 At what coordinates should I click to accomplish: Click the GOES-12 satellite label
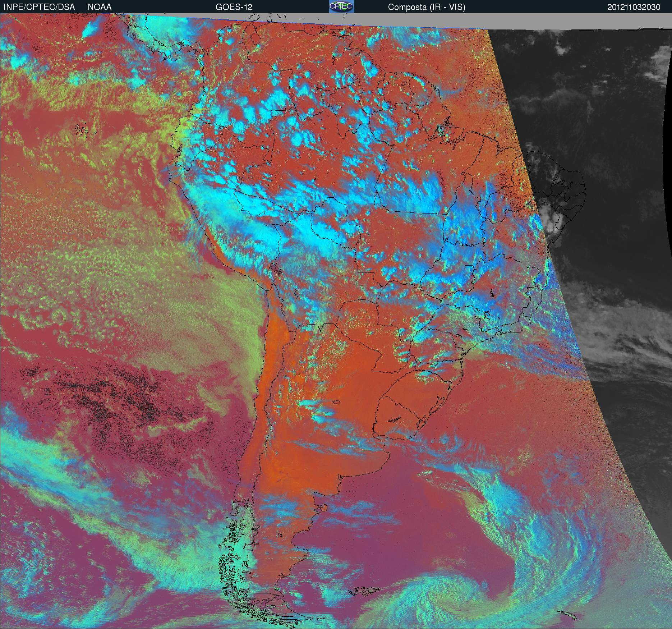click(x=234, y=7)
